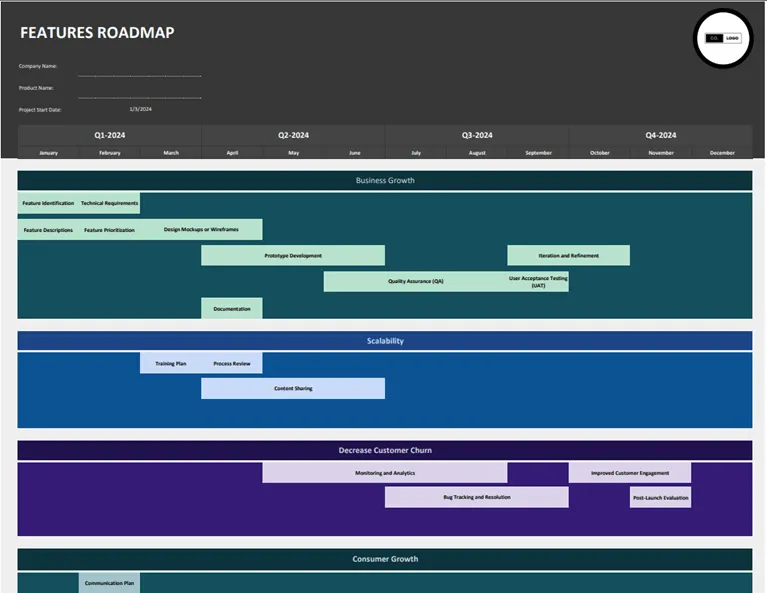Select the Scalability section header
Screen dimensions: 767x593
click(385, 341)
